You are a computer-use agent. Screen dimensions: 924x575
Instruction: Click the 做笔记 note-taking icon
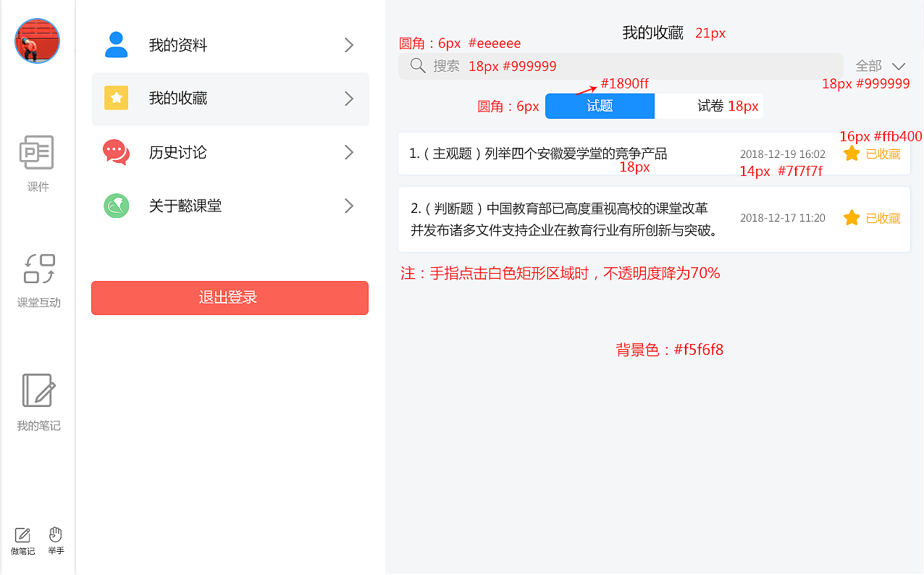(x=22, y=536)
